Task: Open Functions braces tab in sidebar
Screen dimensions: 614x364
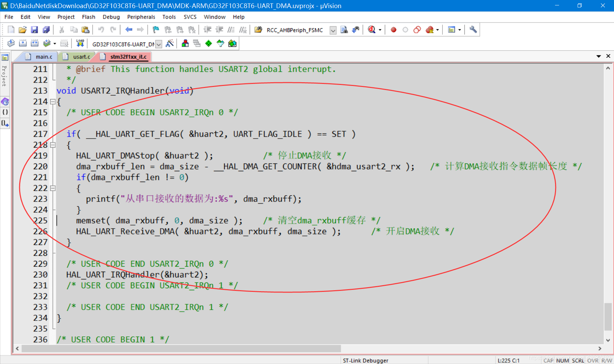Action: coord(5,112)
